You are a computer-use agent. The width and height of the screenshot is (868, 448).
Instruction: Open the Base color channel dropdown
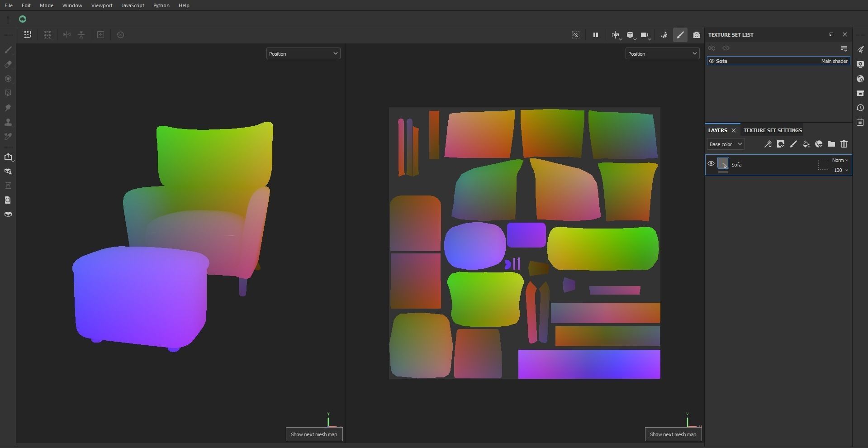pos(726,144)
